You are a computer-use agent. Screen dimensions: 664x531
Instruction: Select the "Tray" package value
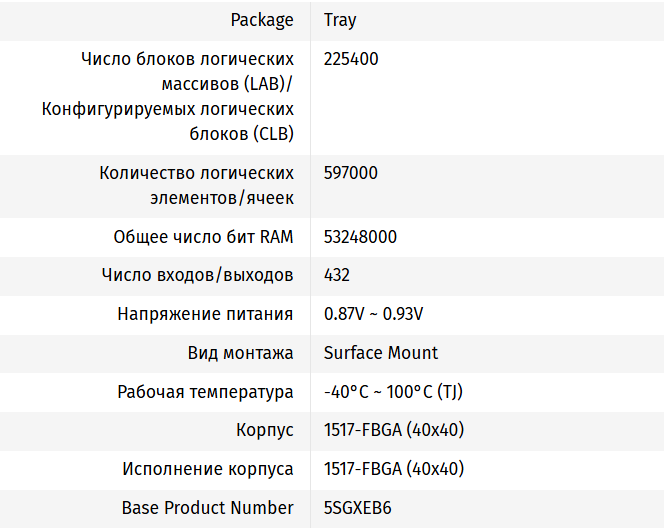pyautogui.click(x=340, y=20)
